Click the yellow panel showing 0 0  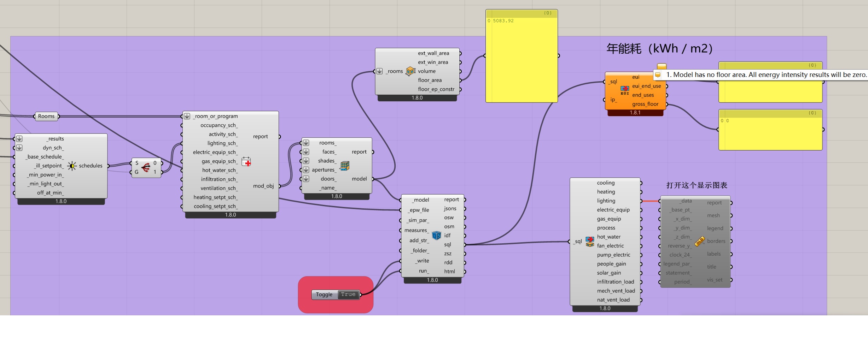[770, 130]
